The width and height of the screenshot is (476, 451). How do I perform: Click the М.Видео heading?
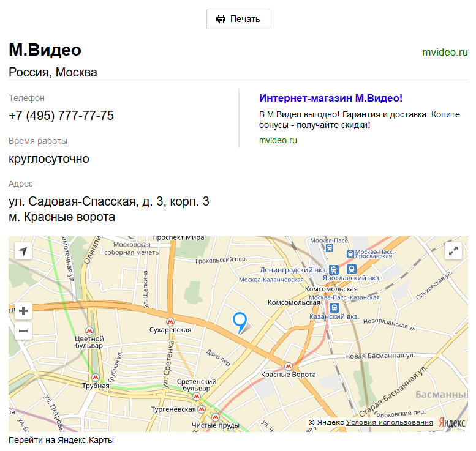coord(45,50)
